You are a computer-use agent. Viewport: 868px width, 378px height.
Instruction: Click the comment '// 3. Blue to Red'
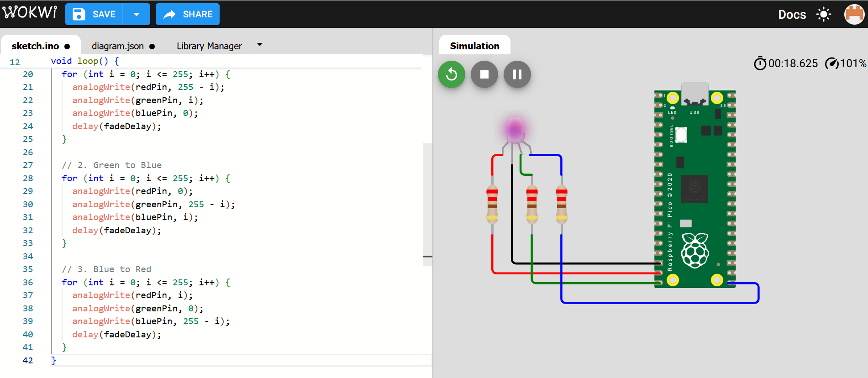[x=106, y=269]
